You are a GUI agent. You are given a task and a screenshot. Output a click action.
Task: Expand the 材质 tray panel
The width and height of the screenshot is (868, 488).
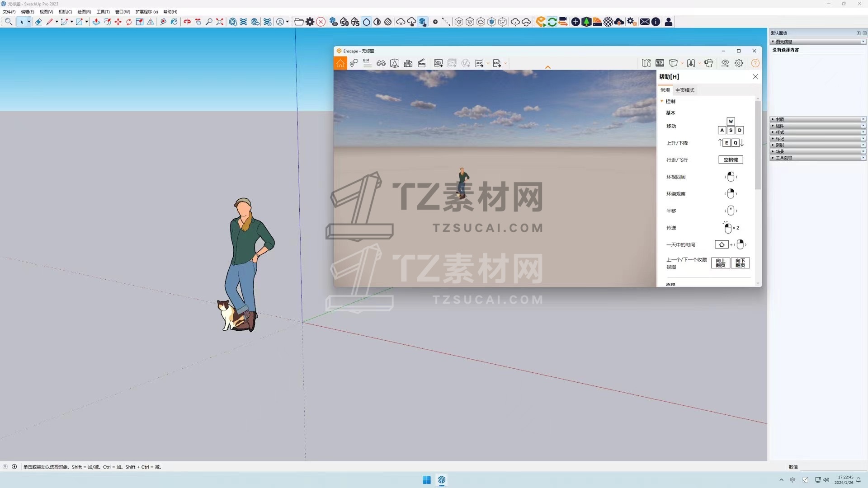[x=780, y=119]
